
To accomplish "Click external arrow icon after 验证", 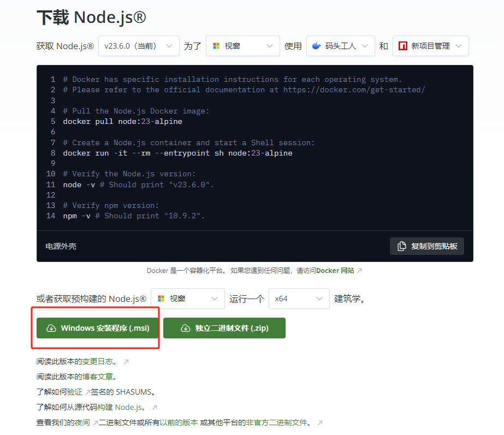I will [87, 392].
